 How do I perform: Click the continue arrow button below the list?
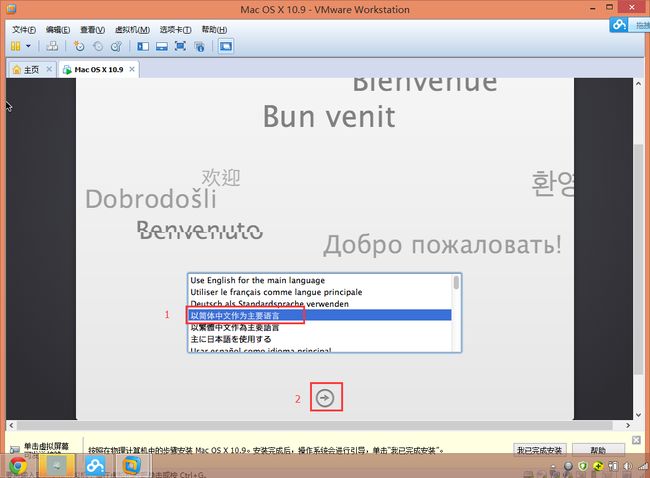pyautogui.click(x=326, y=398)
